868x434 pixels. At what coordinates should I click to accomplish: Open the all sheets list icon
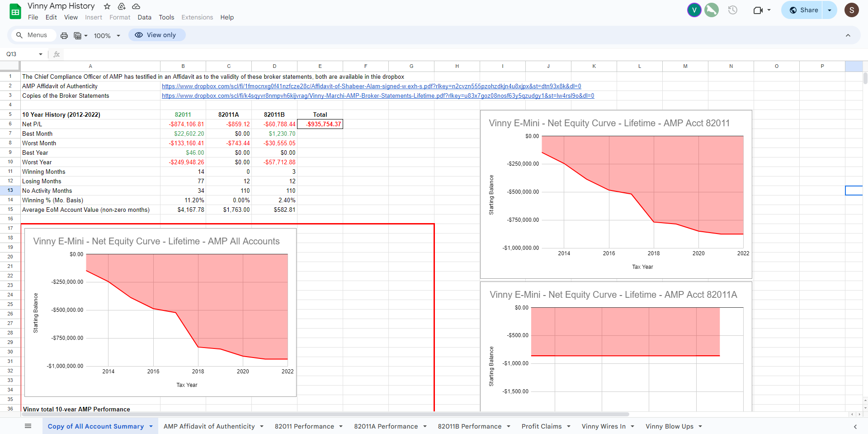point(28,426)
